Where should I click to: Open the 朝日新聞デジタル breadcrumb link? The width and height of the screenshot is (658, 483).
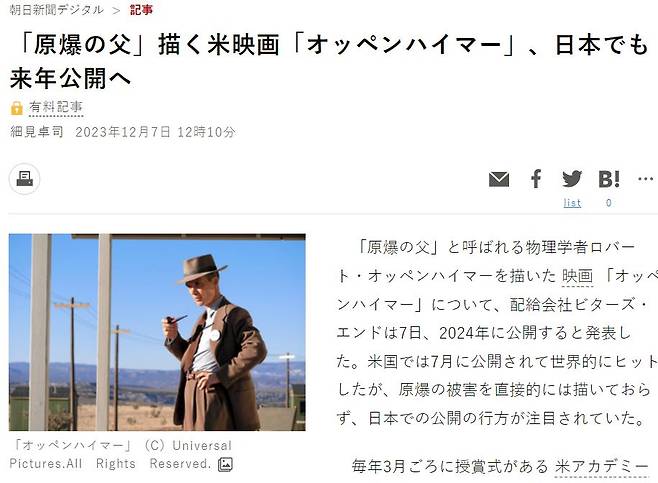click(x=56, y=10)
